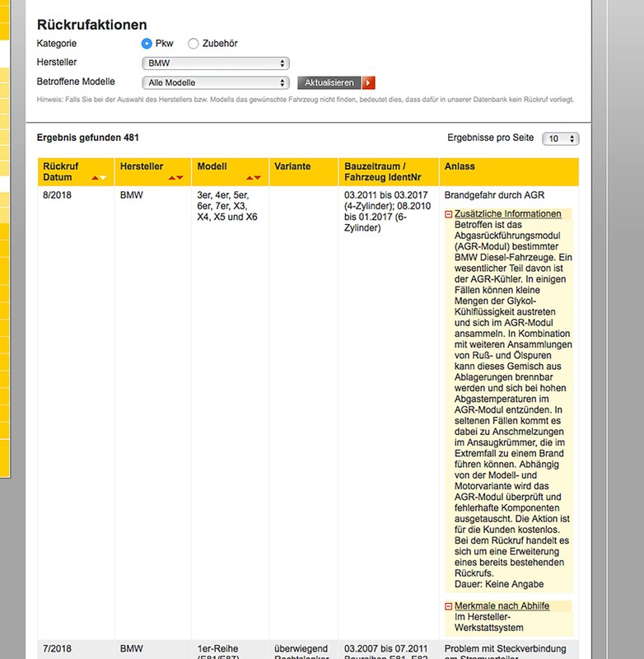Click the 'Kategorie' label

click(x=56, y=44)
